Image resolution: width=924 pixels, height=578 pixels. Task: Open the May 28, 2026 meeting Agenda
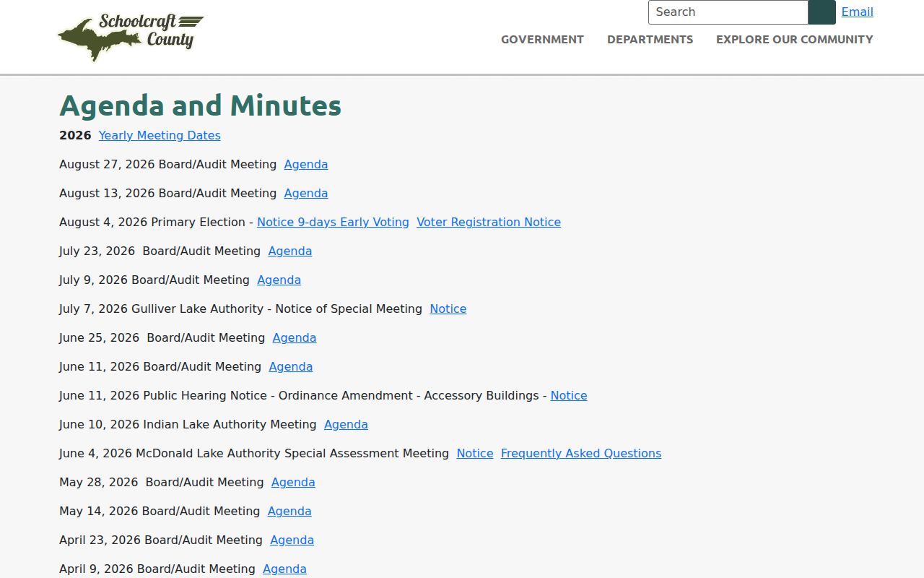pyautogui.click(x=293, y=482)
